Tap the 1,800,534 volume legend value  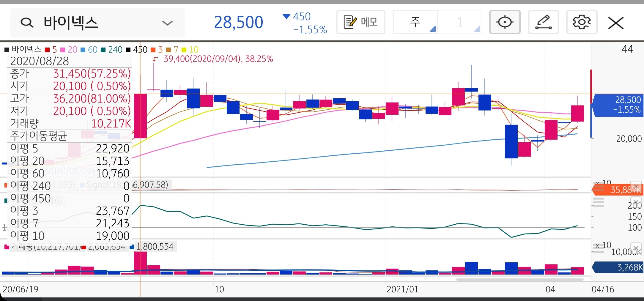click(155, 247)
